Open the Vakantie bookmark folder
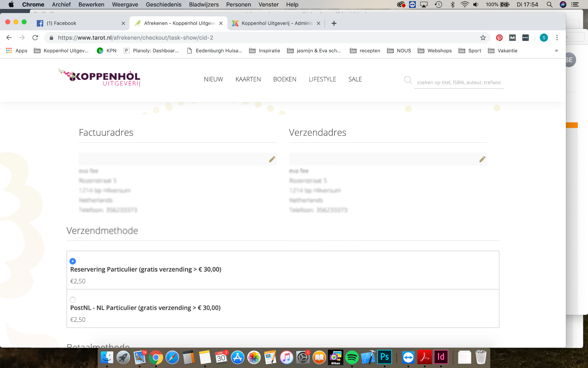This screenshot has width=588, height=368. (503, 51)
